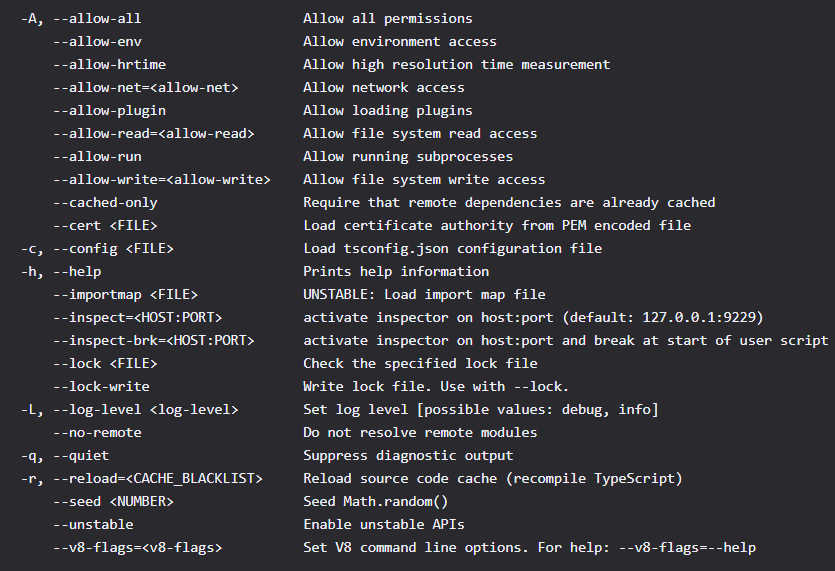
Task: Click the --inspect-brk=<HOST:PORT> option
Action: pyautogui.click(x=153, y=340)
